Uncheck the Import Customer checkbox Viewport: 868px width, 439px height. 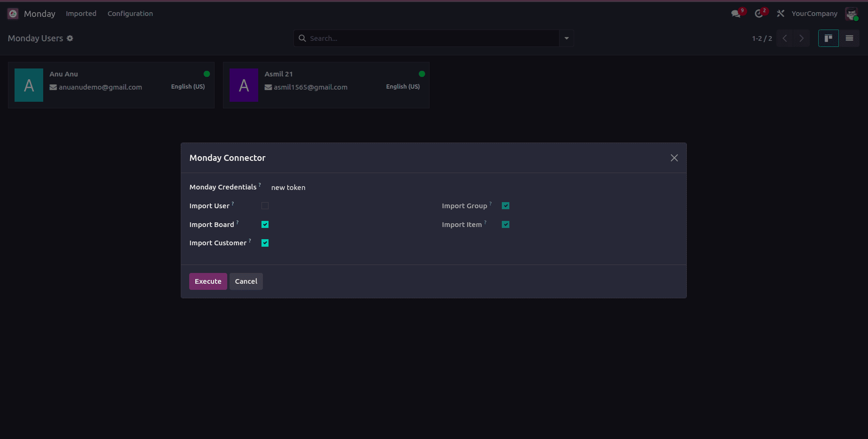pos(265,243)
